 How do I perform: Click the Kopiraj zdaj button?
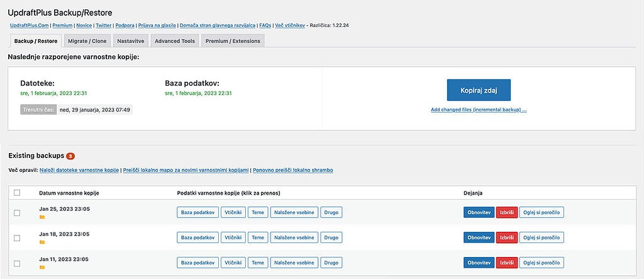coord(479,90)
